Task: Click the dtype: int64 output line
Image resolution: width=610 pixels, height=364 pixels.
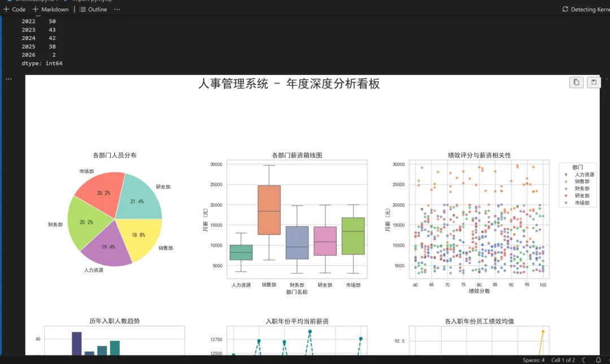Action: [x=42, y=63]
